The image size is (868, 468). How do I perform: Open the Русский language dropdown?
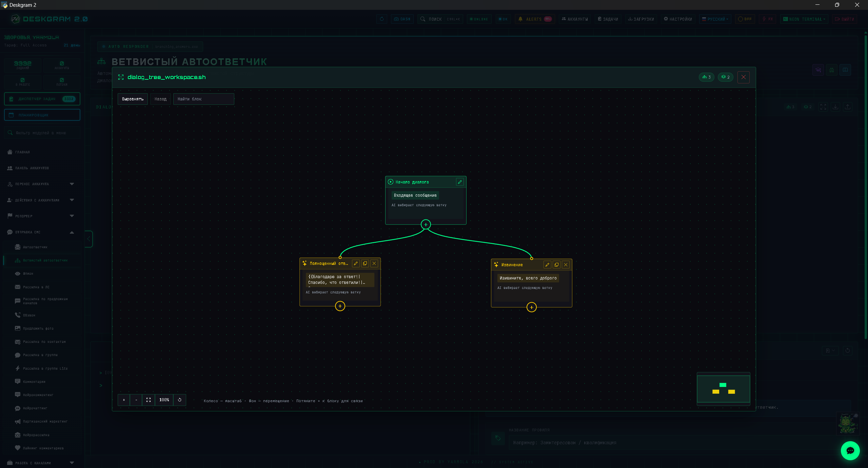coord(715,19)
